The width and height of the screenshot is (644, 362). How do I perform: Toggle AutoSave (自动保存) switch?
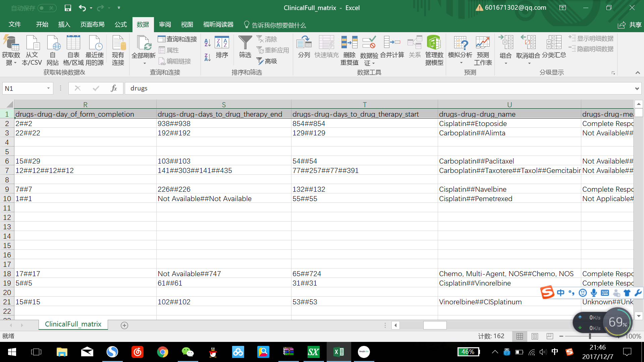tap(47, 8)
